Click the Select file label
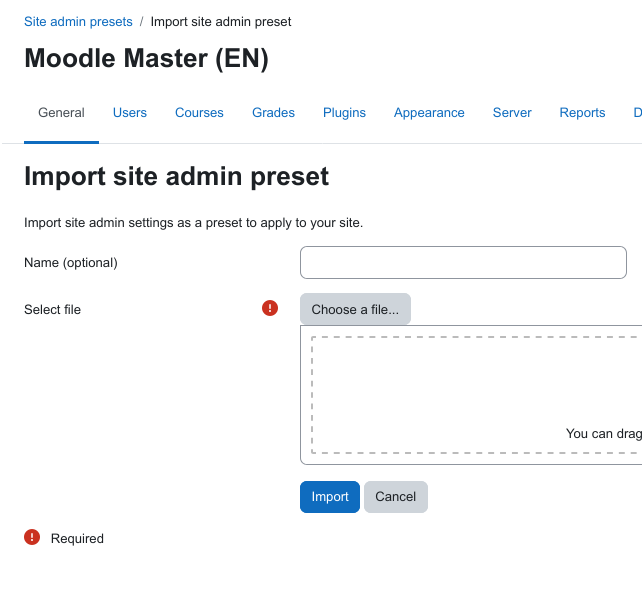 52,309
